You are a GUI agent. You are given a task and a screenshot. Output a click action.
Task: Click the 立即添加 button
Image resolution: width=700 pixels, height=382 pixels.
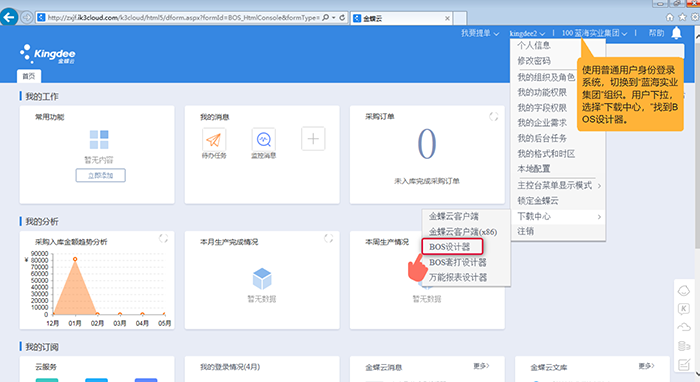click(100, 175)
